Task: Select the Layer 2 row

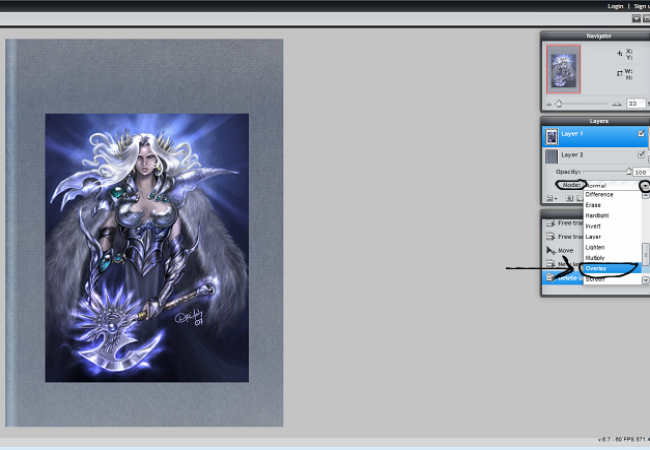Action: coord(595,157)
